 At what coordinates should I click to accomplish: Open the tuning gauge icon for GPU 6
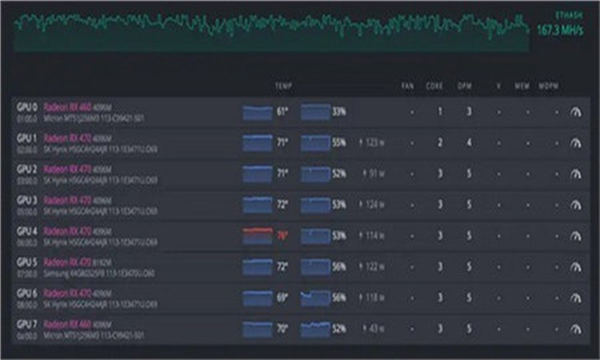click(576, 298)
